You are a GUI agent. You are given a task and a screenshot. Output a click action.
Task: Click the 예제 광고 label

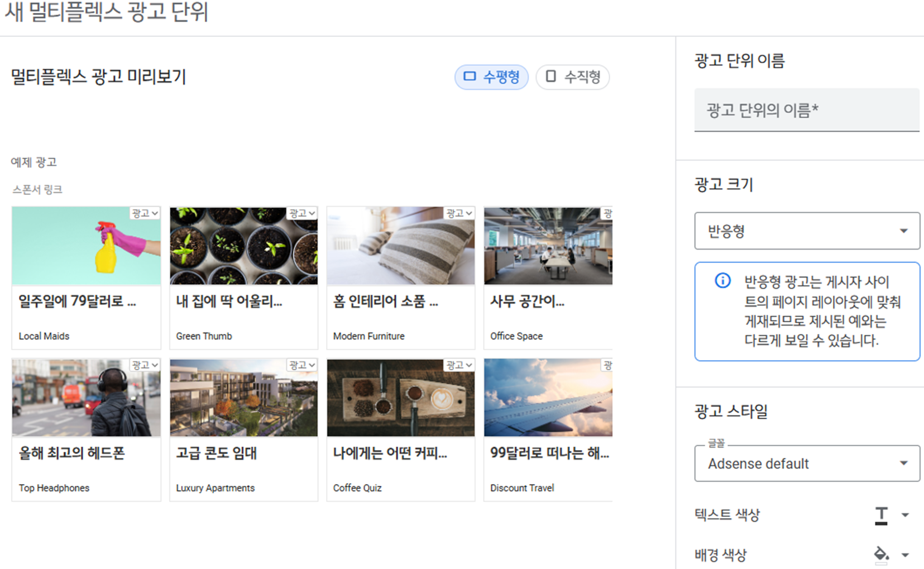(33, 162)
